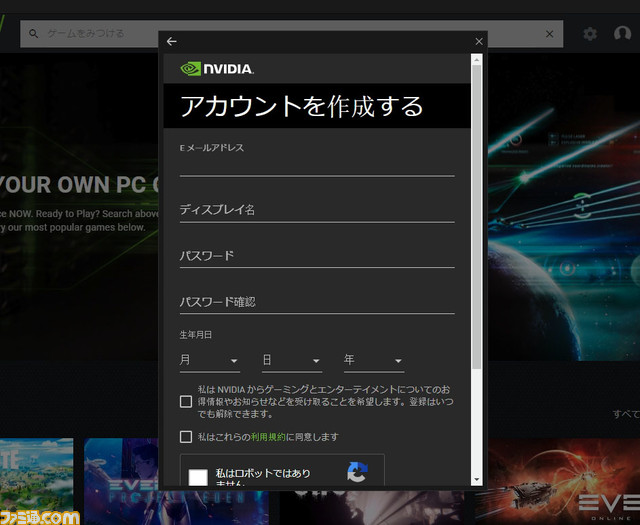Check the NVIDIA news opt-in checkbox
This screenshot has height=525, width=640.
[x=186, y=402]
